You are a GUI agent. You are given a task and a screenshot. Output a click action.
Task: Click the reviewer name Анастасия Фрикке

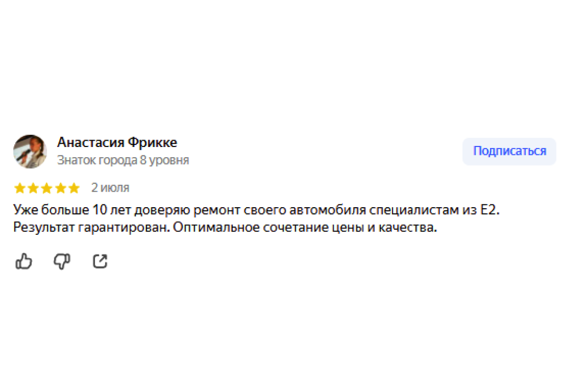click(117, 143)
